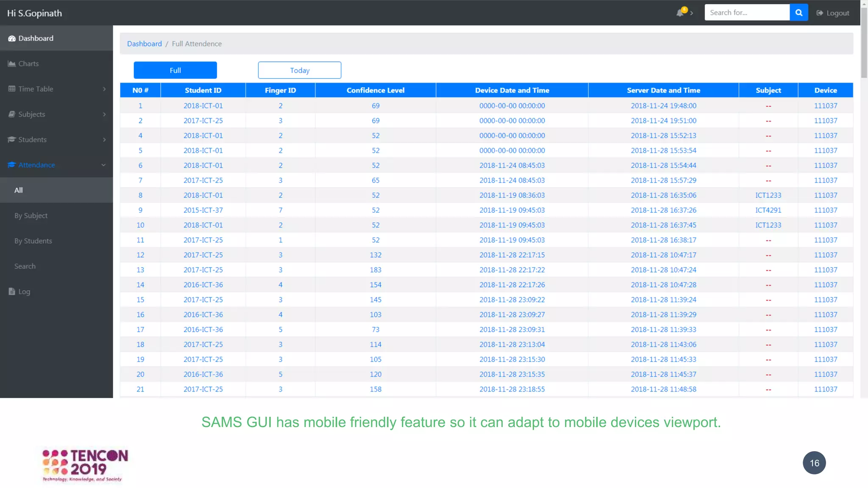Click the Device Date and Time header
The height and width of the screenshot is (488, 868).
pyautogui.click(x=512, y=90)
